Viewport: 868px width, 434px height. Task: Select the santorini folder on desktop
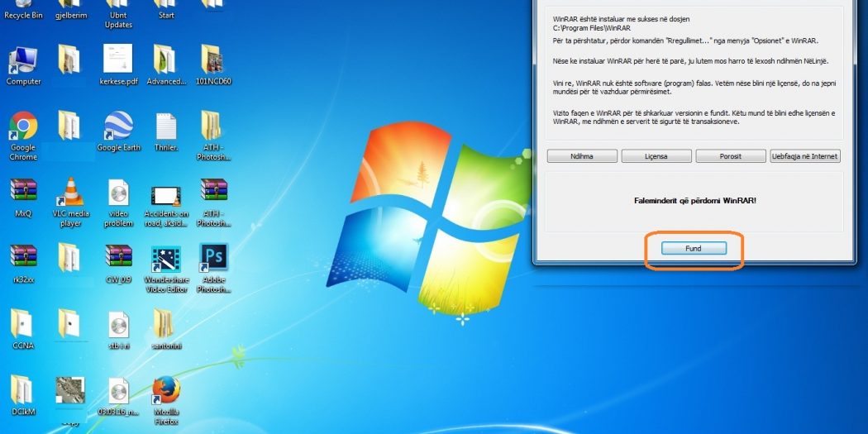point(165,323)
